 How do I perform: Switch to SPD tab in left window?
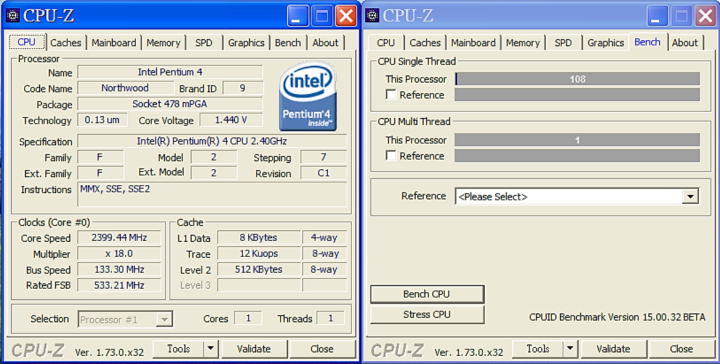tap(204, 43)
